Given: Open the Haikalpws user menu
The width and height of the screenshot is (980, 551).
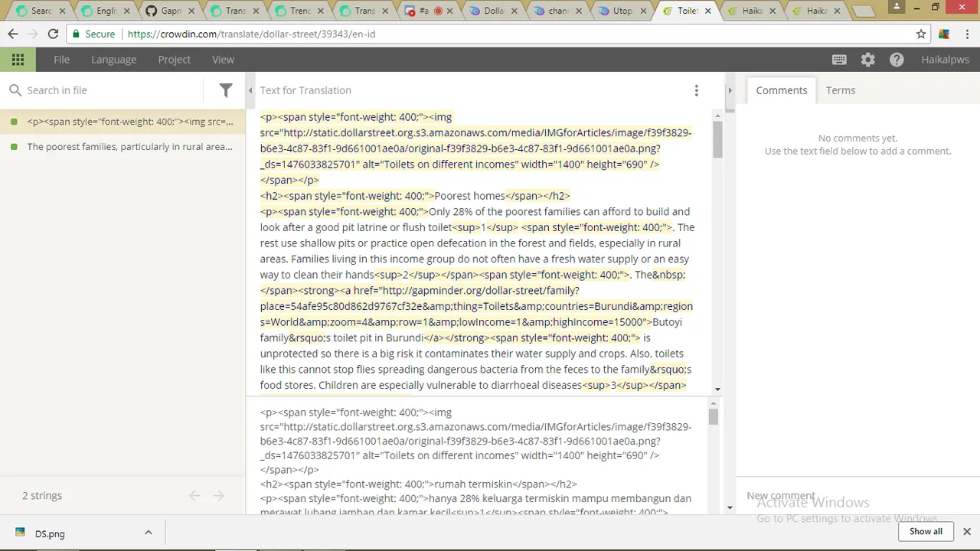Looking at the screenshot, I should click(x=945, y=60).
